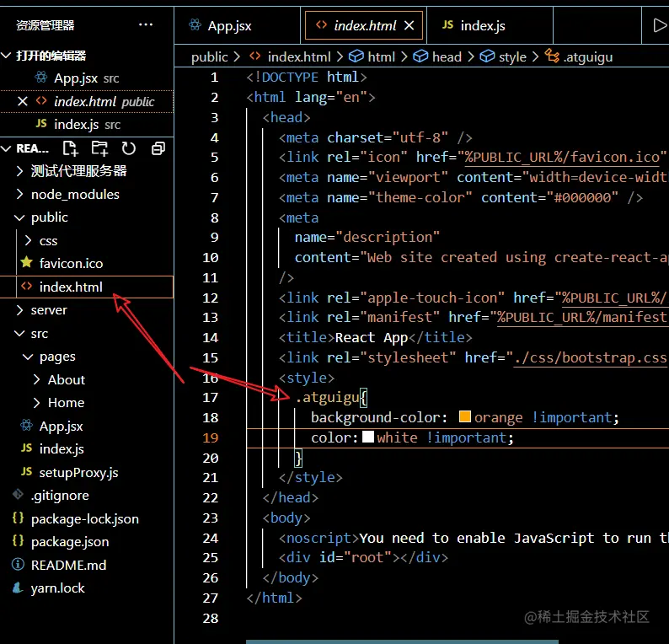Click the .atguigu selector on line 17
This screenshot has width=669, height=644.
click(328, 398)
